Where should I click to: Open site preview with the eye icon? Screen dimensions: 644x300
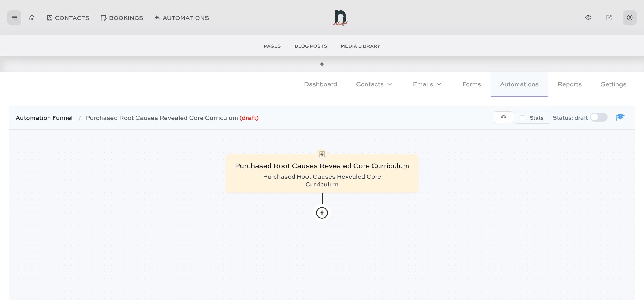tap(588, 17)
